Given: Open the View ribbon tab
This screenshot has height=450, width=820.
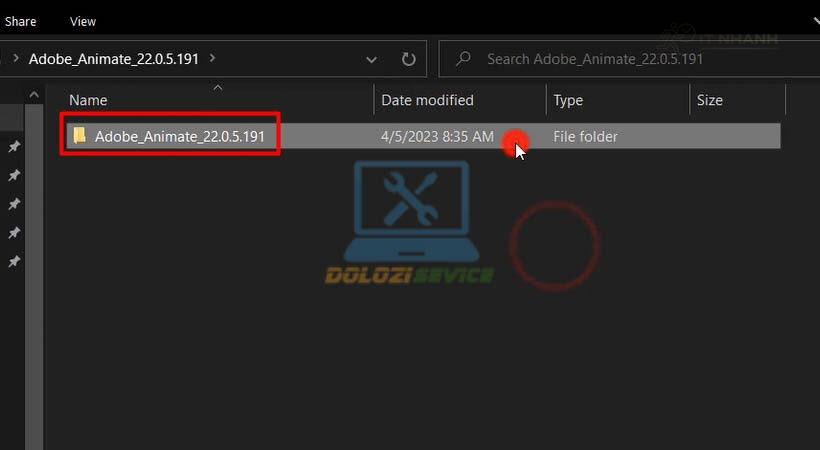Looking at the screenshot, I should (x=83, y=21).
